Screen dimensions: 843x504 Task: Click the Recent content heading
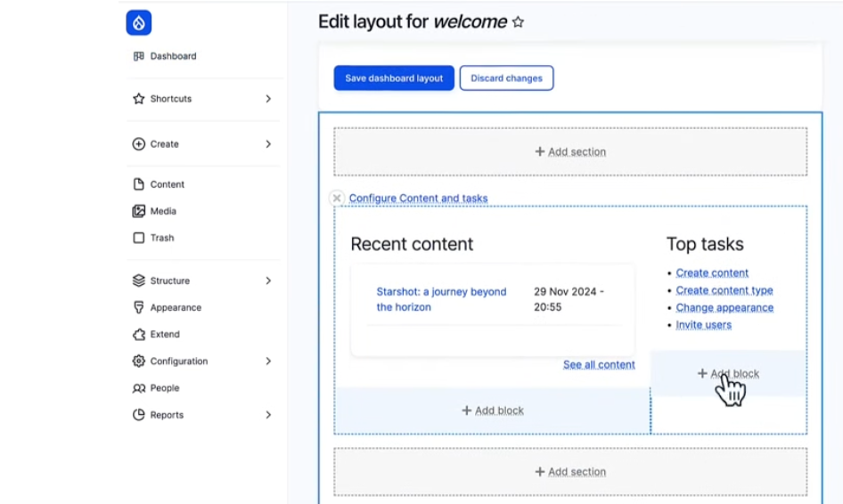point(412,245)
